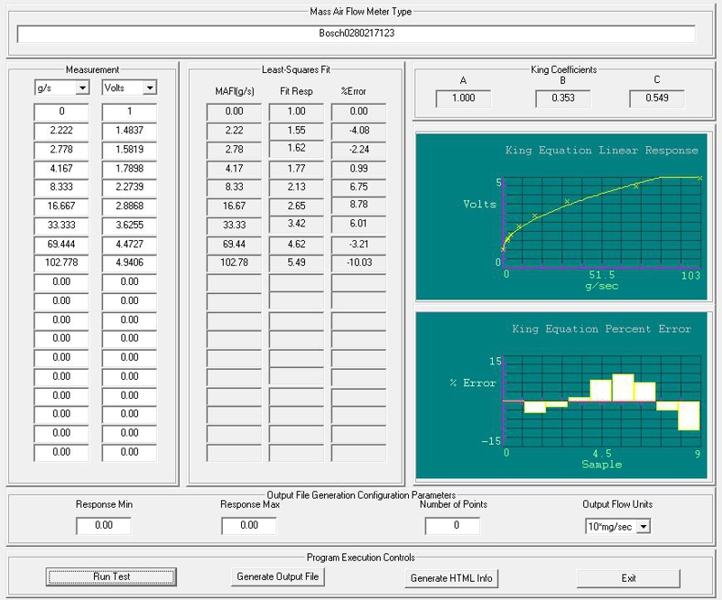Click King coefficient A value box
722x600 pixels.
click(x=463, y=98)
